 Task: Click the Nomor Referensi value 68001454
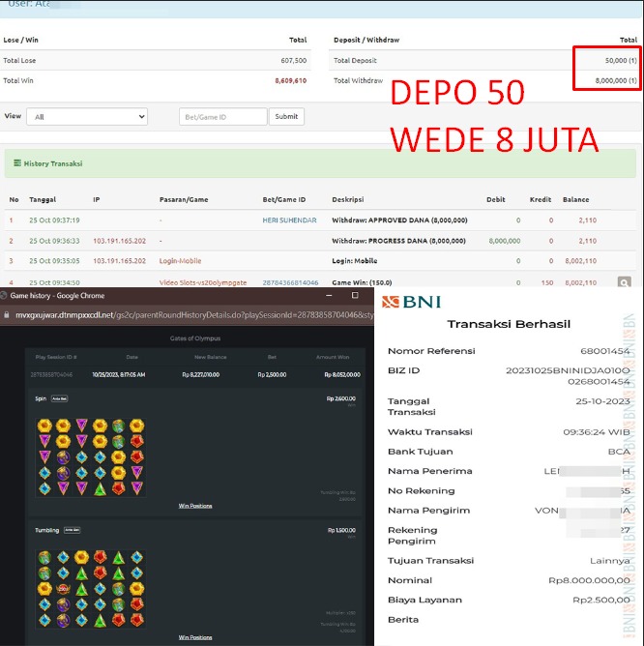[x=605, y=351]
